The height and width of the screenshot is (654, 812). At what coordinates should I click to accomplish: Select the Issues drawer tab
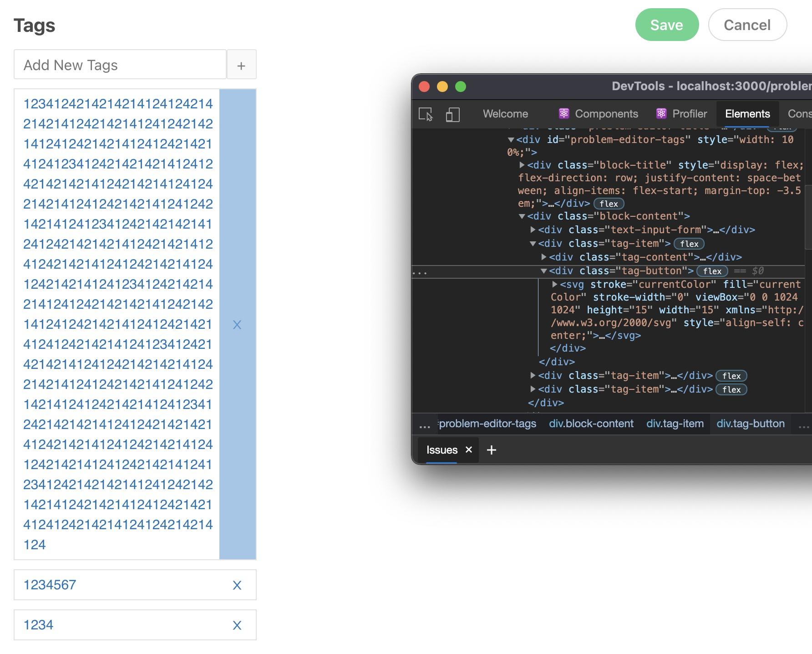tap(442, 450)
